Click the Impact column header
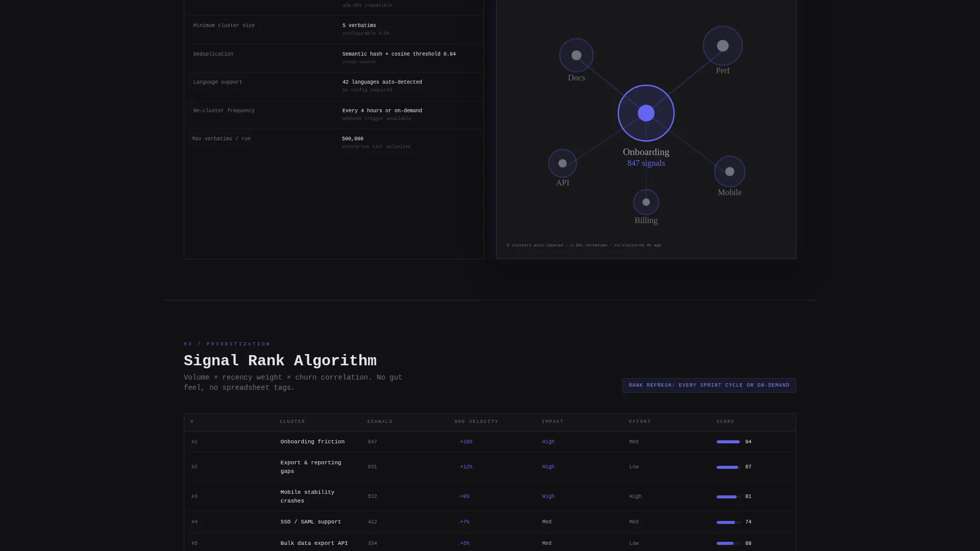 553,422
